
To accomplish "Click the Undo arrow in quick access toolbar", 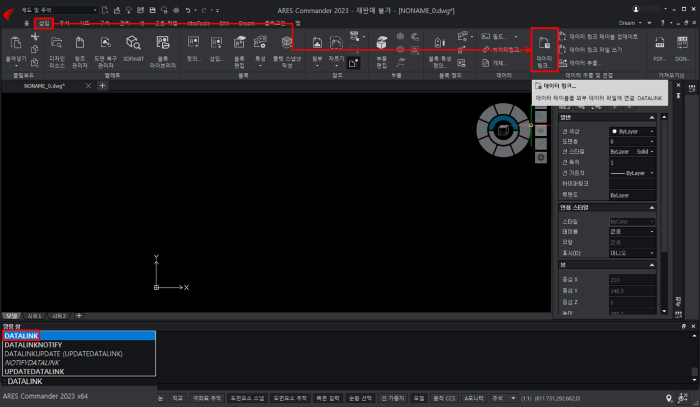I will [188, 10].
